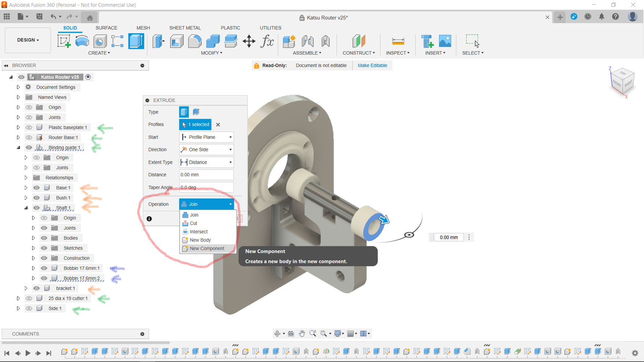This screenshot has width=644, height=362.
Task: Open the notifications bell icon
Action: tap(602, 17)
